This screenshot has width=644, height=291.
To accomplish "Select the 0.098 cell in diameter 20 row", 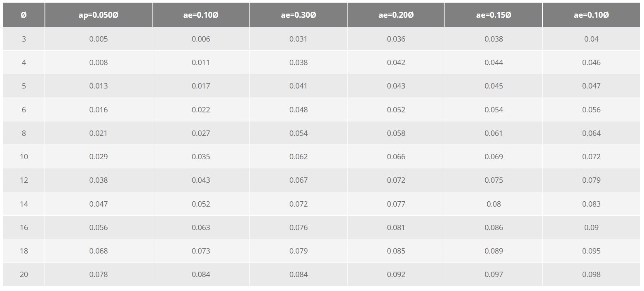I will 591,275.
